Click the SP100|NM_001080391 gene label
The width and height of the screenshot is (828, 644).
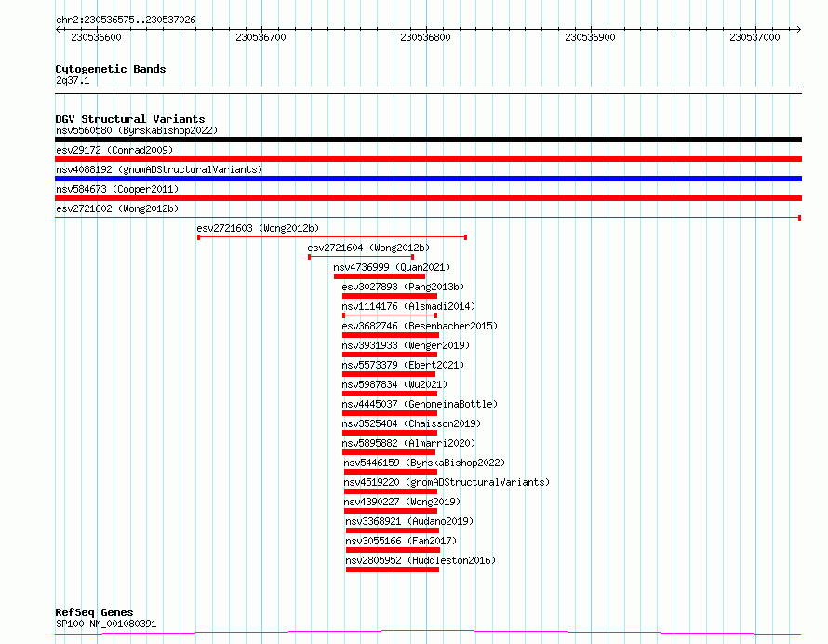[x=106, y=624]
